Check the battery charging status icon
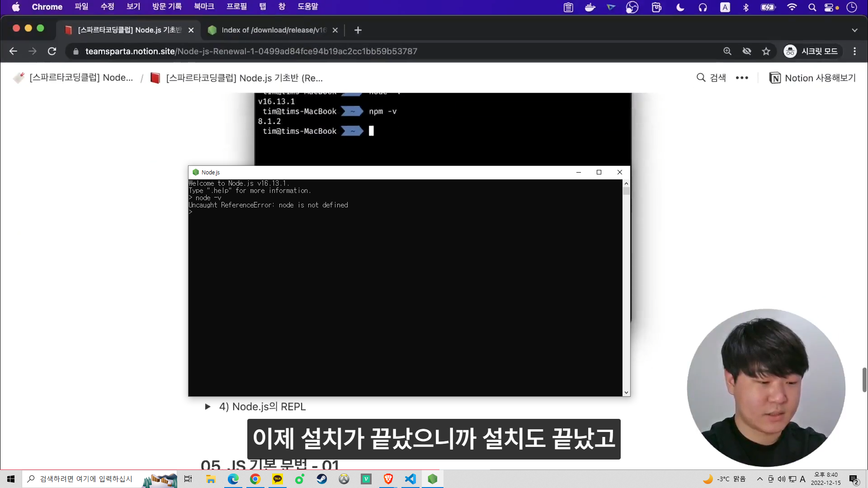868x488 pixels. coord(768,7)
